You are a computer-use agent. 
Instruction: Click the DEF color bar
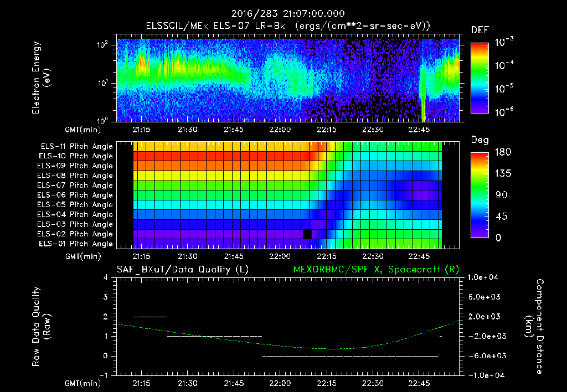pyautogui.click(x=480, y=78)
